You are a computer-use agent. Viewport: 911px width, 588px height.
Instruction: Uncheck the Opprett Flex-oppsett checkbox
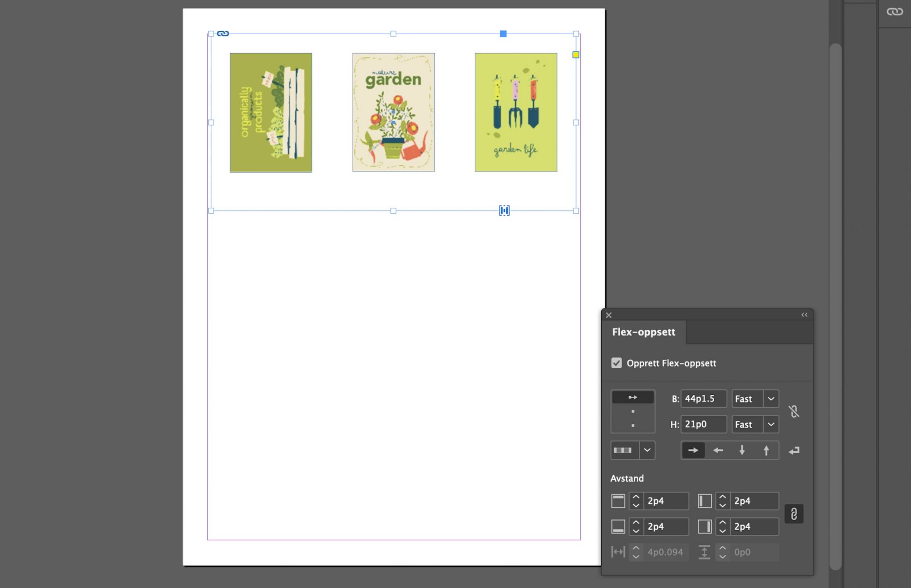pyautogui.click(x=616, y=363)
